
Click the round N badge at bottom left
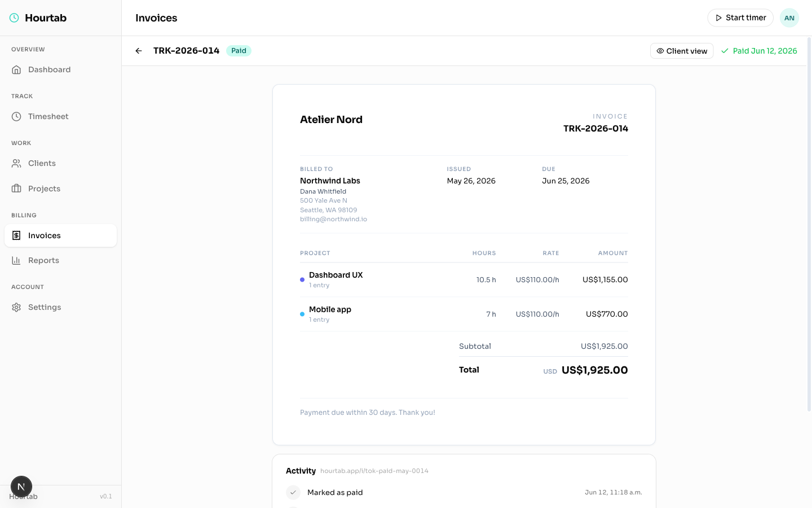click(21, 487)
